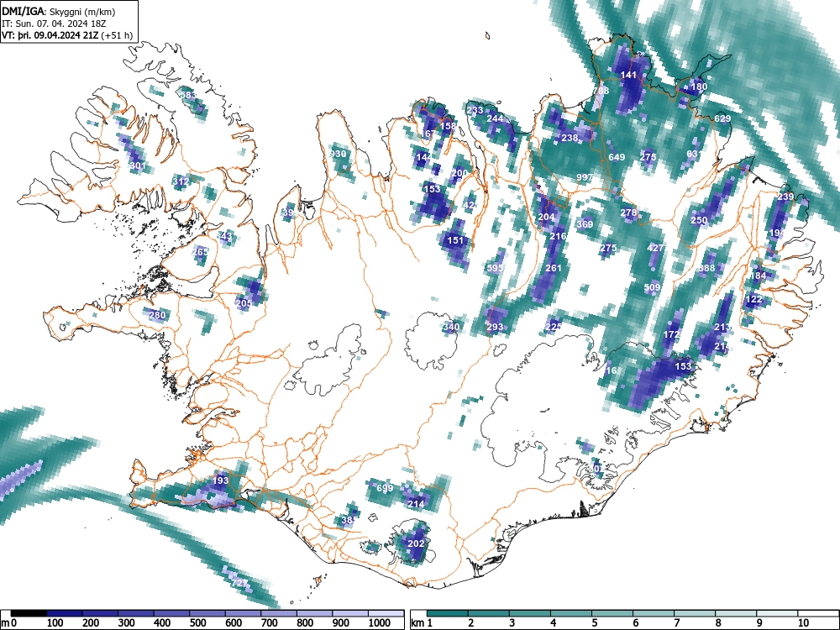Click the map value 629
The image size is (840, 630).
pos(722,119)
